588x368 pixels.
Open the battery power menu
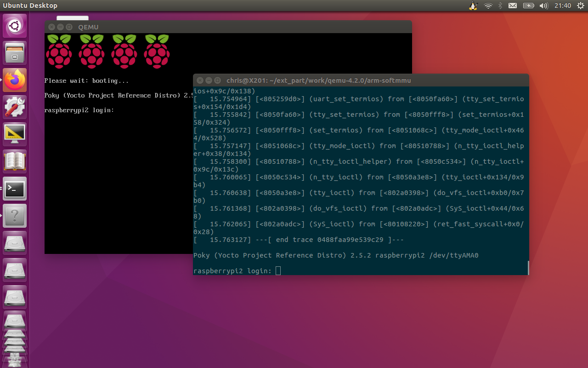528,6
